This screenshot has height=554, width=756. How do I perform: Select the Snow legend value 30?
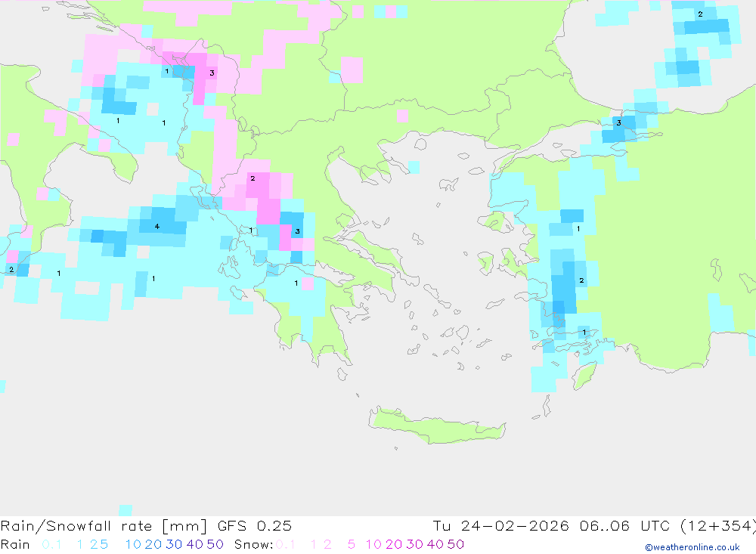(414, 544)
